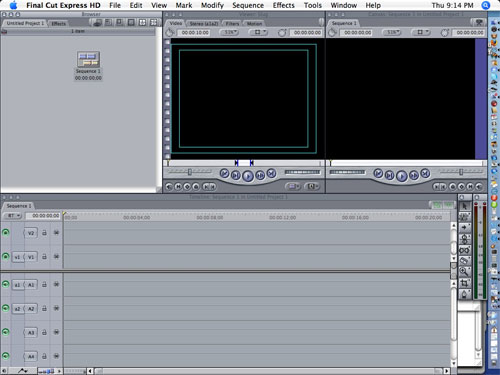Open the Effects menu in menu bar
The width and height of the screenshot is (500, 375).
coord(284,5)
